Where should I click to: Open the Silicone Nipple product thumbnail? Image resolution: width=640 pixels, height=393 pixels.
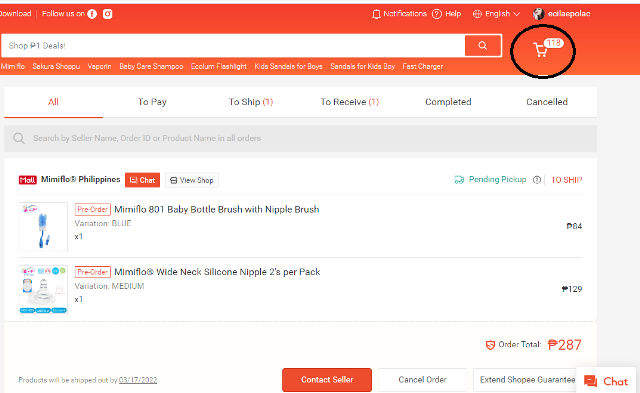coord(43,289)
